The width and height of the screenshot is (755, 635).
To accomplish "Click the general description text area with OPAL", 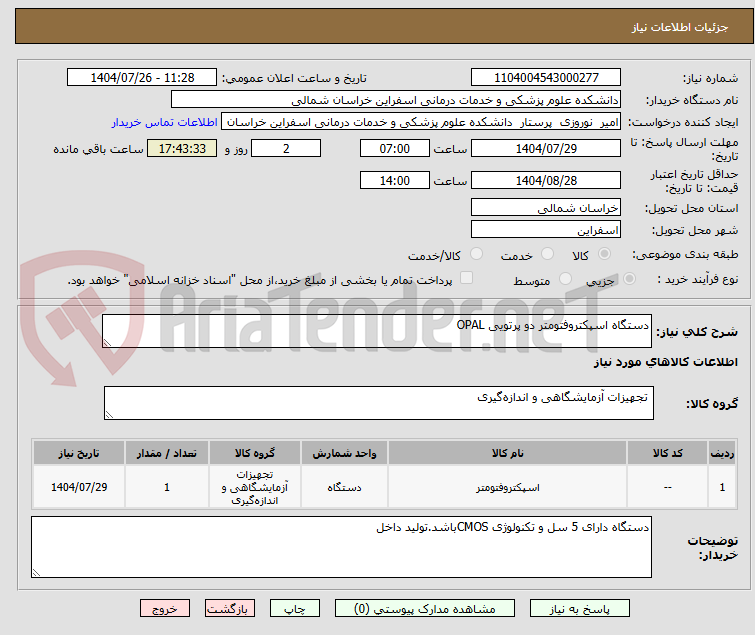I will [x=377, y=331].
